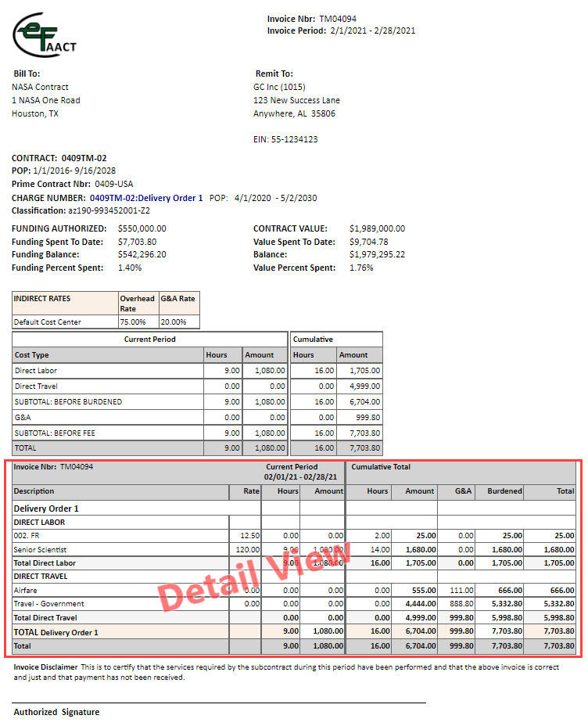Click the Default Cost Center row label
The image size is (588, 726).
(x=47, y=322)
